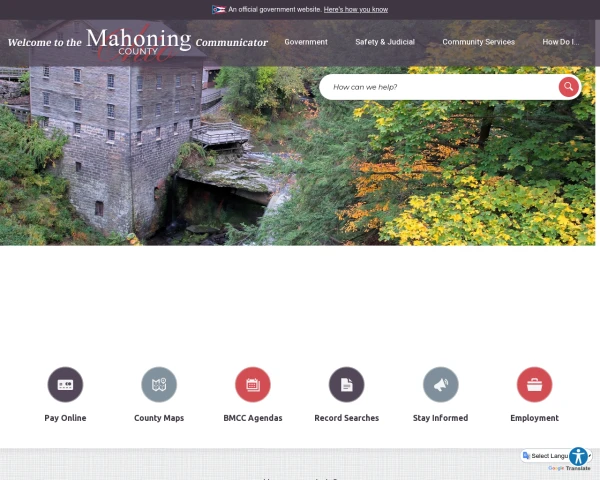Click the red search magnifier button
The width and height of the screenshot is (600, 480).
568,87
